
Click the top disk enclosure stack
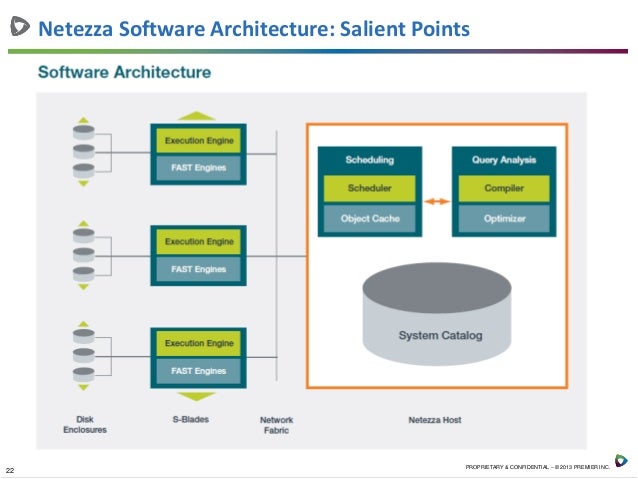84,151
